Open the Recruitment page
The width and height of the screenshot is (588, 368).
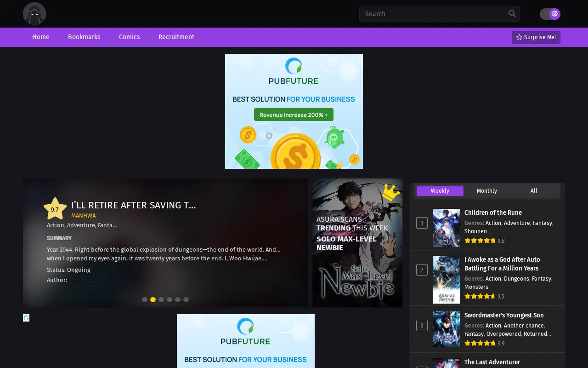[x=176, y=37]
